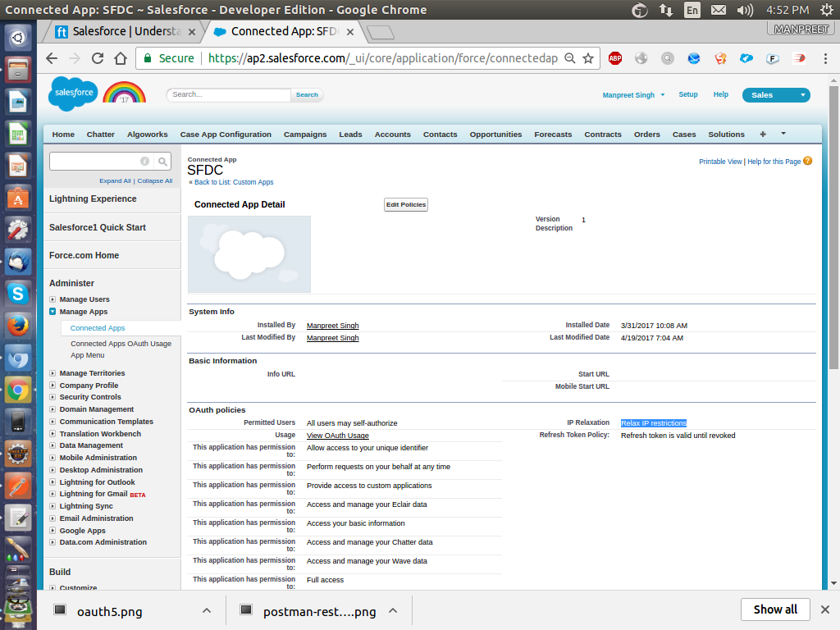
Task: Add a tab with the plus icon
Action: [x=763, y=134]
